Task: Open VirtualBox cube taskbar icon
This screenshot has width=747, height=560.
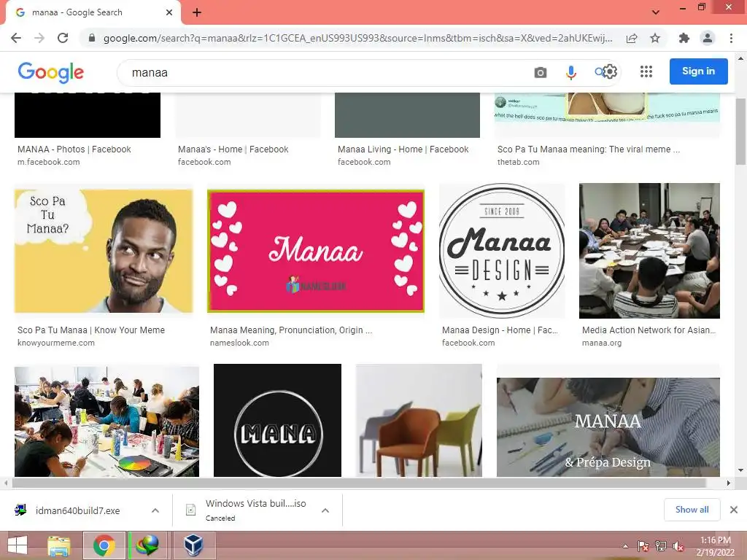Action: tap(193, 545)
